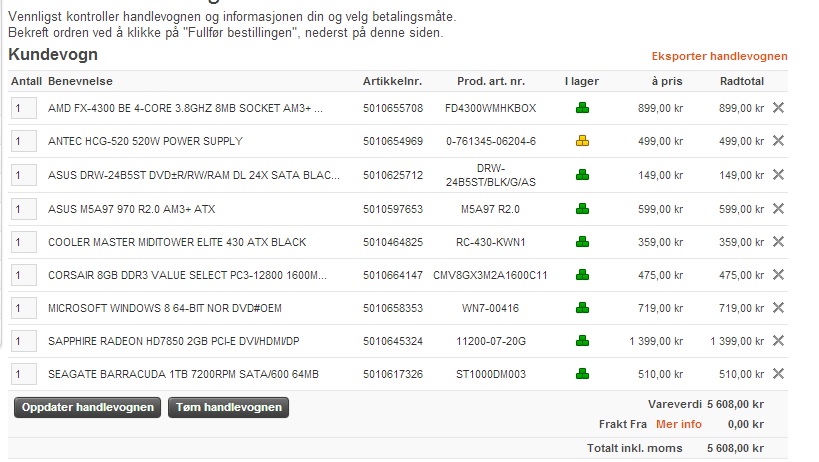Focus quantity field for MICROSOFT WINDOWS 8
The height and width of the screenshot is (462, 819).
point(24,308)
